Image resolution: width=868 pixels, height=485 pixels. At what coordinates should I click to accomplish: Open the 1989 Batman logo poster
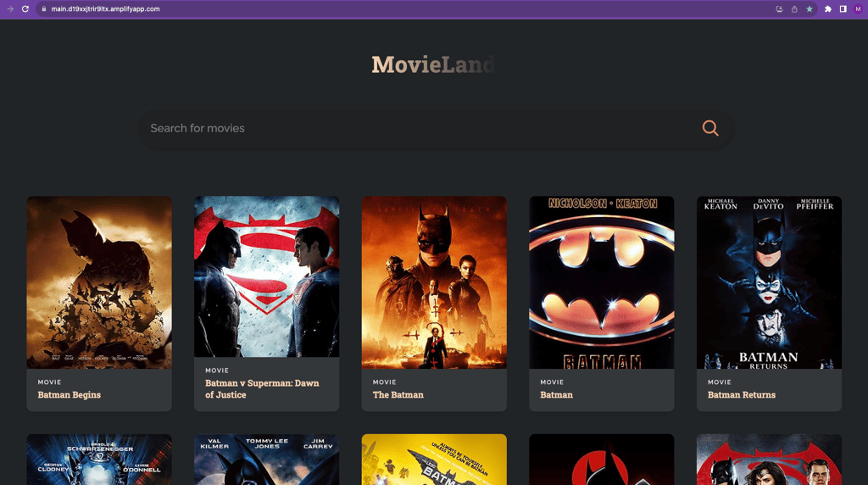(x=601, y=282)
